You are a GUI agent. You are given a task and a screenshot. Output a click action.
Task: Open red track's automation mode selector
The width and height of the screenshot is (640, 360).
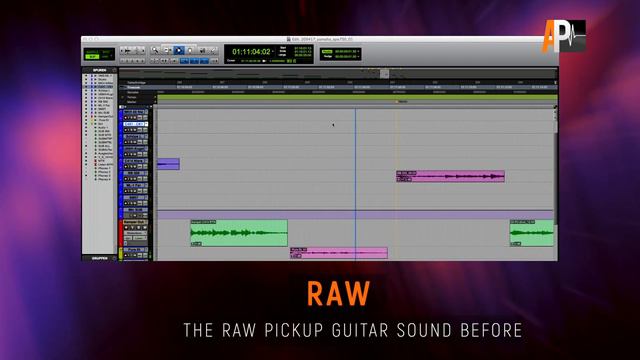click(140, 238)
